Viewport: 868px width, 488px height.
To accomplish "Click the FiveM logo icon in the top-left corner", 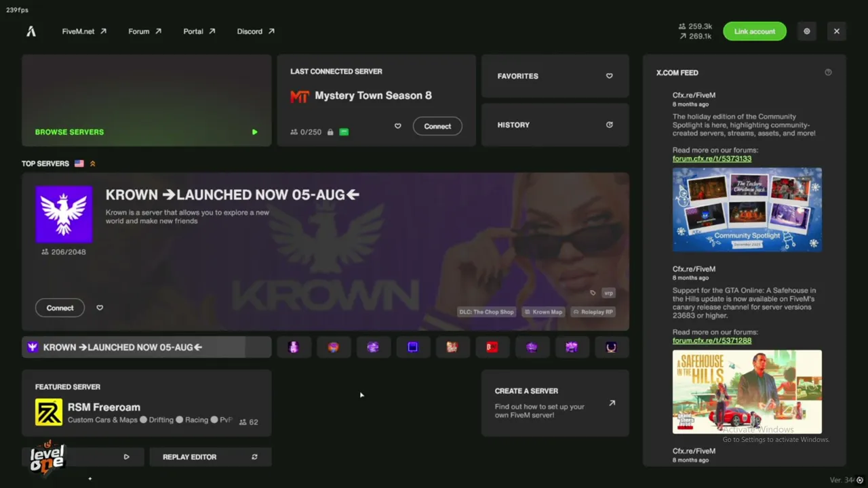I will (x=31, y=31).
